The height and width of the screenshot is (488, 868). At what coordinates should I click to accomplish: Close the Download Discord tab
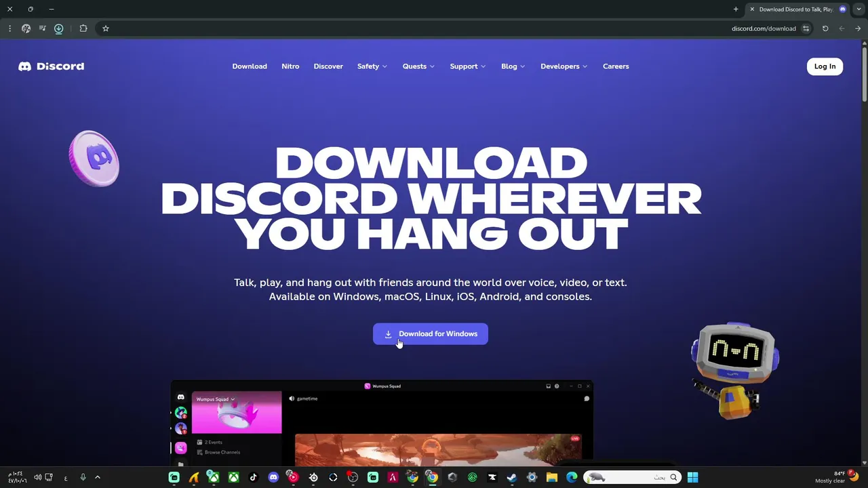(752, 9)
